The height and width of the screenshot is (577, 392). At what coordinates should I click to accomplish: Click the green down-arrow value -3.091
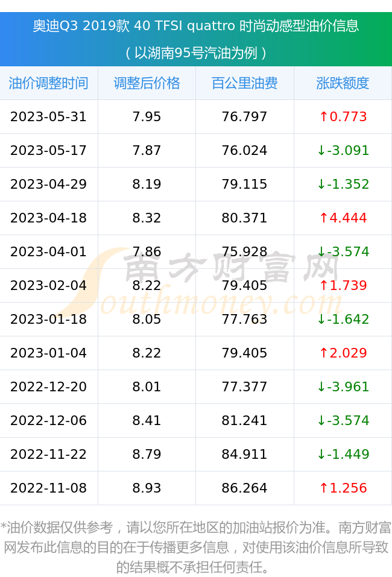[x=343, y=151]
